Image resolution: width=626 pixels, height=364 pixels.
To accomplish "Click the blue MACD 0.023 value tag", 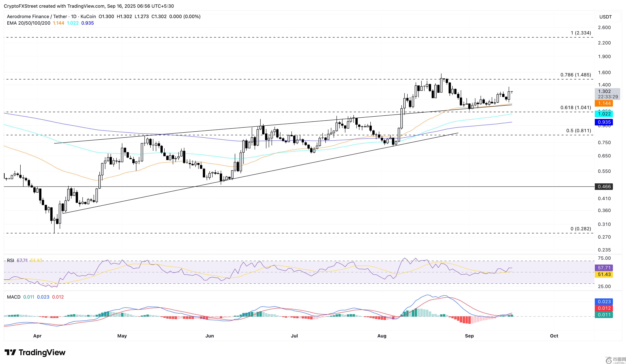I will [604, 302].
